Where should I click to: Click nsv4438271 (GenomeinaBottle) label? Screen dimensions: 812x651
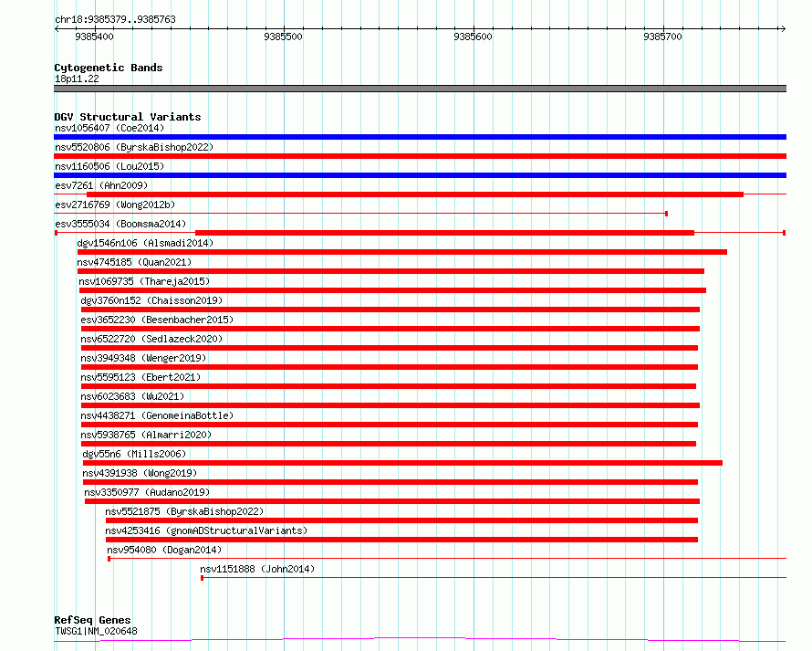coord(157,415)
